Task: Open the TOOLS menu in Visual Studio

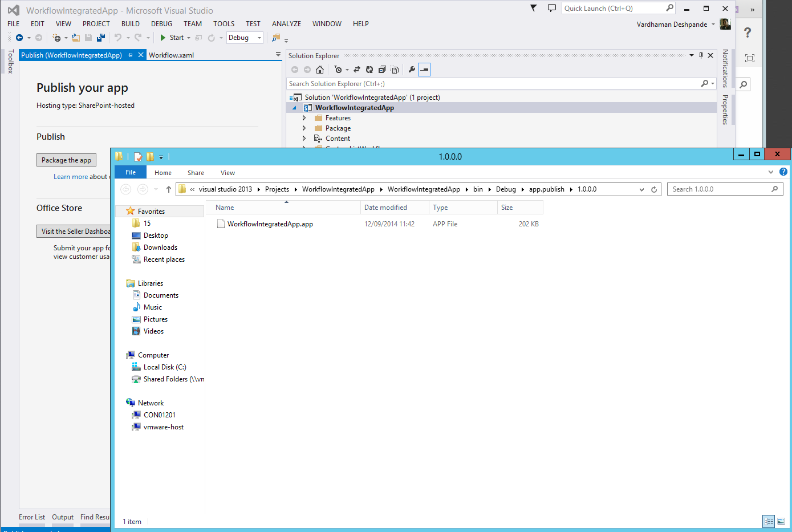Action: pos(224,24)
